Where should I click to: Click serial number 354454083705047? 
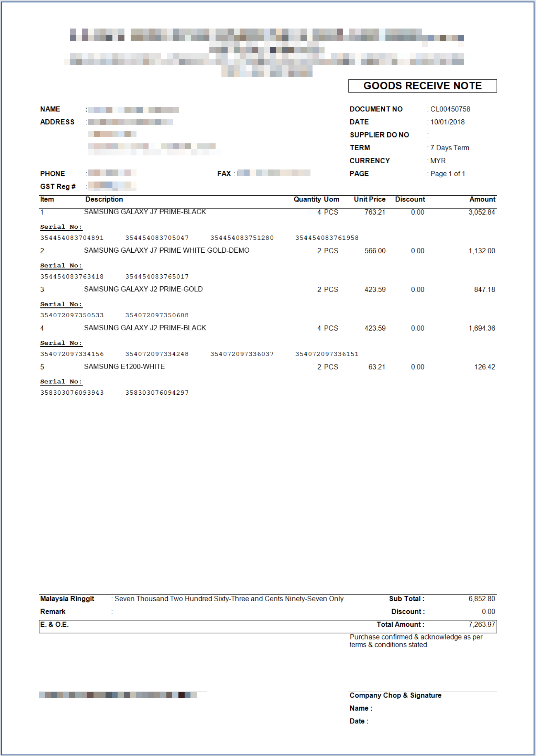pyautogui.click(x=157, y=238)
